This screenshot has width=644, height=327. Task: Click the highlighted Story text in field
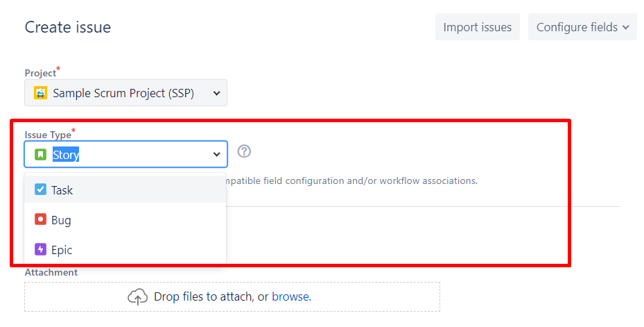click(x=66, y=155)
